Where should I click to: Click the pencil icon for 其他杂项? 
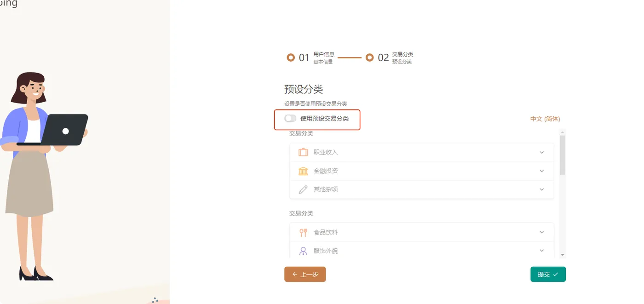coord(303,189)
